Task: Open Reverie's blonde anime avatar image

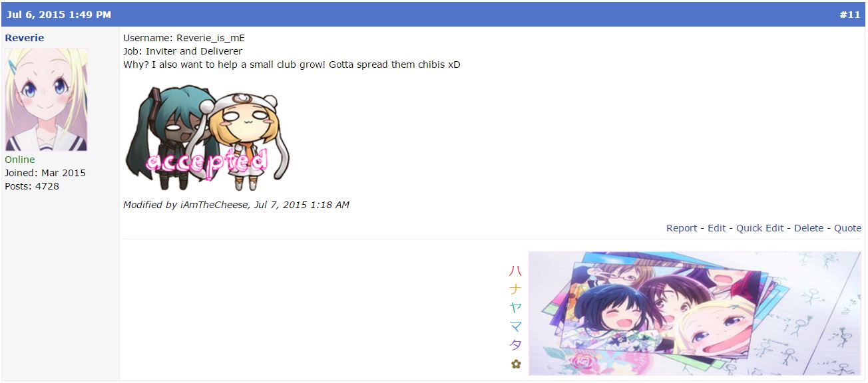Action: 47,100
